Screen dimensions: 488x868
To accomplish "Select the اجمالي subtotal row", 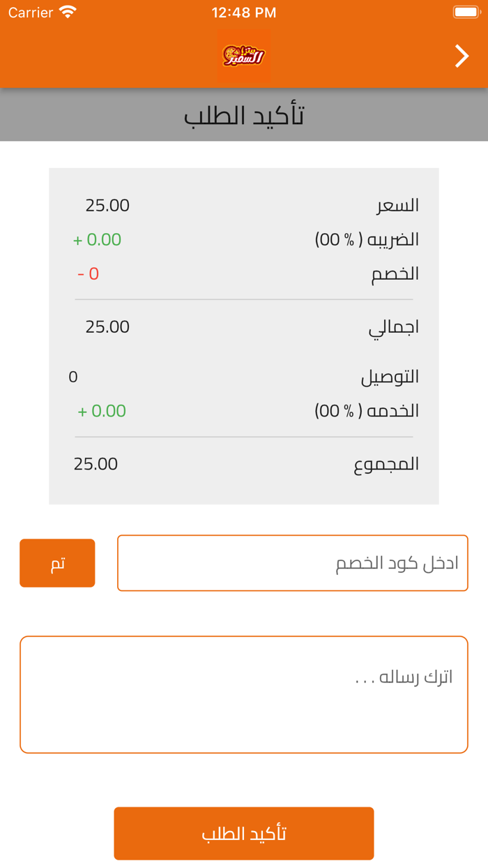I will (243, 326).
